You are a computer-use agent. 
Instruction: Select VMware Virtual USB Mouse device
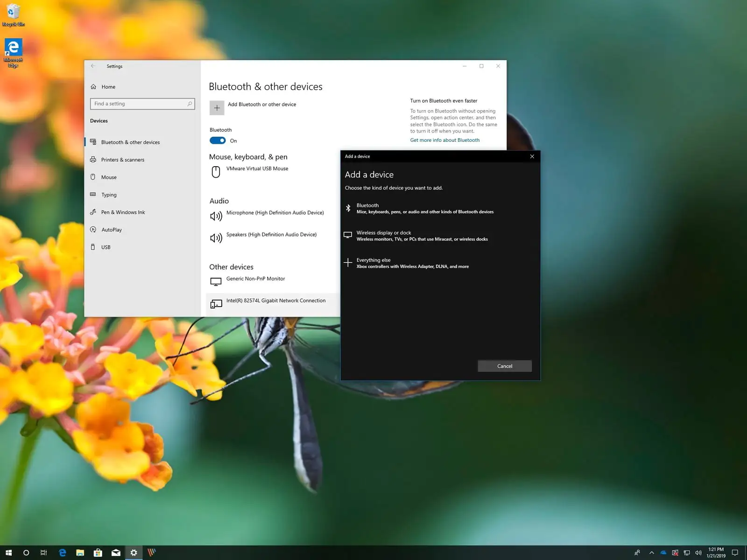point(257,169)
